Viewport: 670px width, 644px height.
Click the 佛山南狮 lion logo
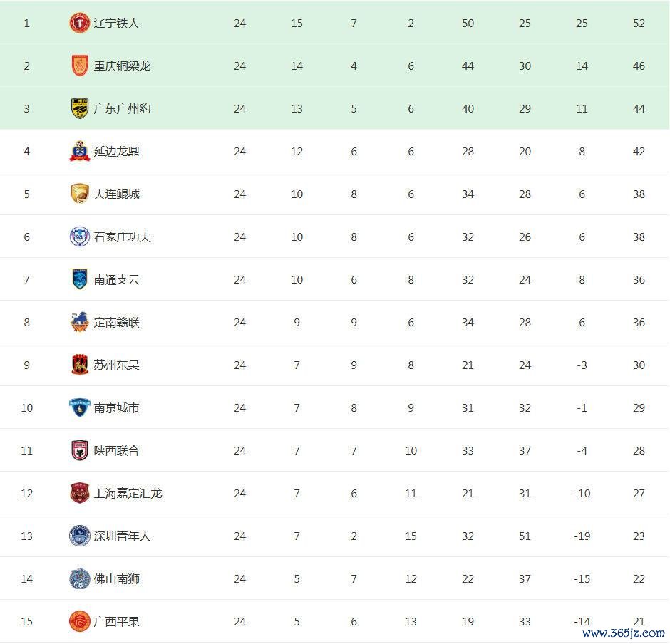click(79, 578)
